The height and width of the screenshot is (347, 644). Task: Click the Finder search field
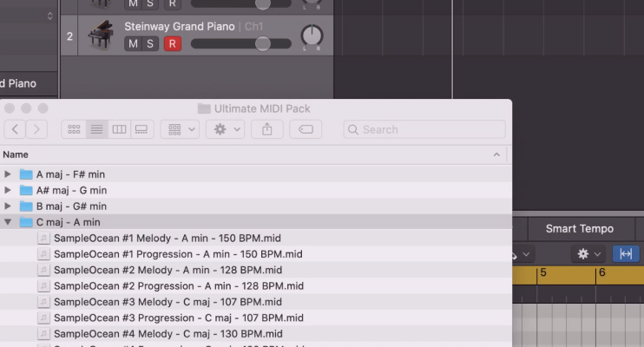pyautogui.click(x=425, y=129)
